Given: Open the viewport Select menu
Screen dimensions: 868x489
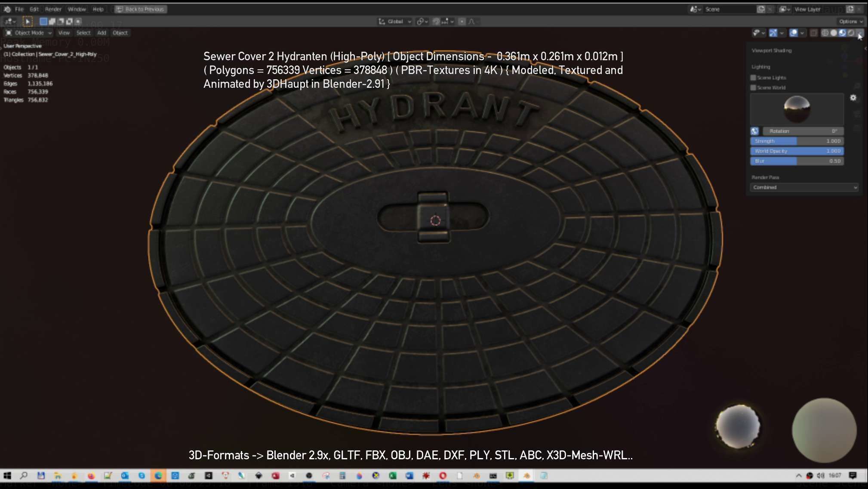Looking at the screenshot, I should [83, 33].
